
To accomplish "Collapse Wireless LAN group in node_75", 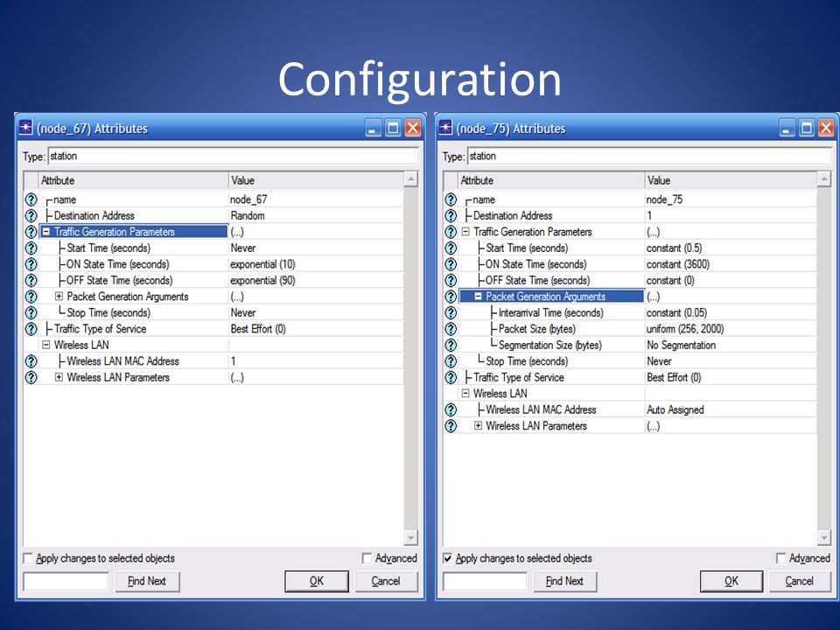I will 465,393.
